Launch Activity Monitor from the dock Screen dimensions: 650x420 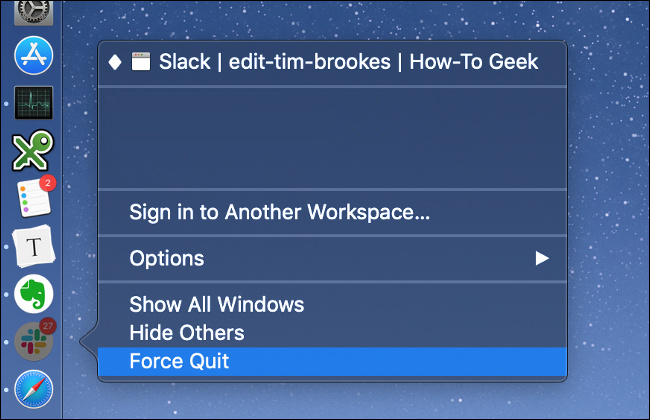pyautogui.click(x=32, y=103)
